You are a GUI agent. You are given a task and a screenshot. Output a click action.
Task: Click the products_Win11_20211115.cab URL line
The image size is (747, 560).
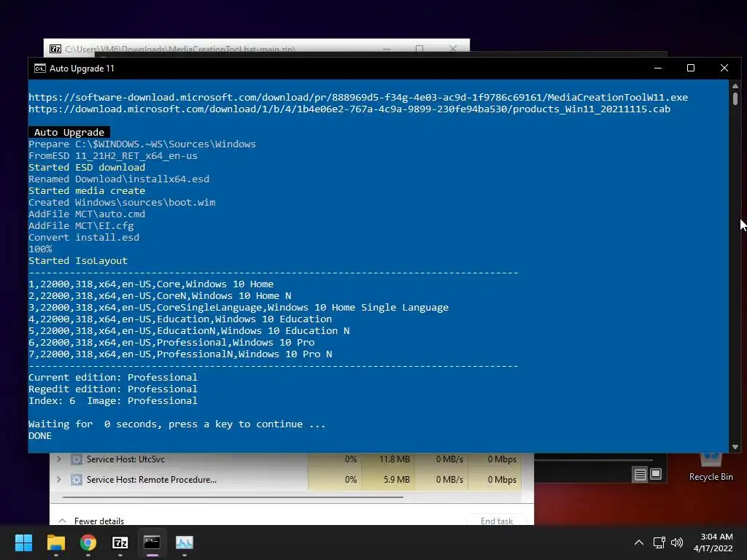(x=349, y=109)
